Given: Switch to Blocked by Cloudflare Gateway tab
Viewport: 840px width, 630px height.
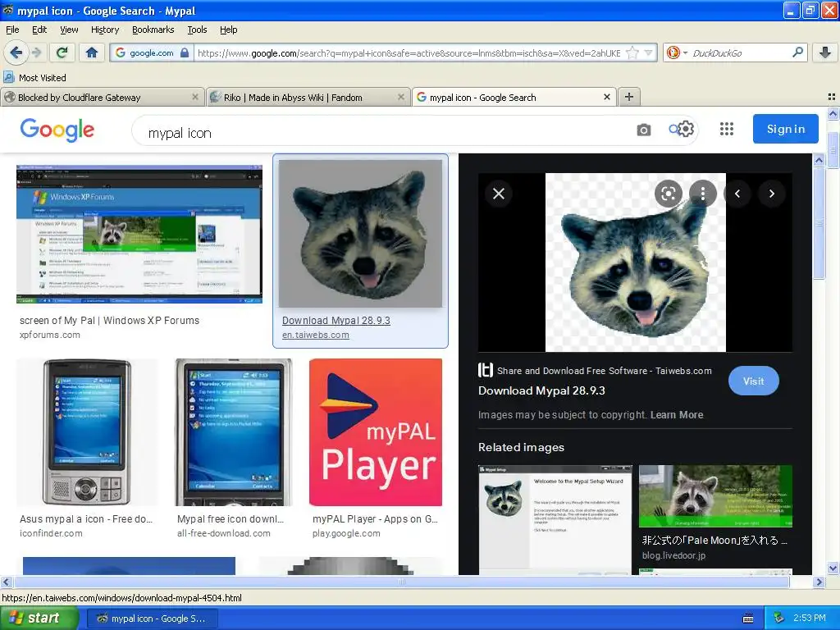Looking at the screenshot, I should pos(102,98).
